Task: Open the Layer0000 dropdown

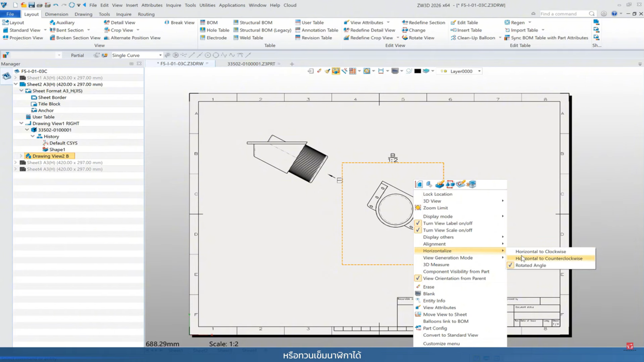Action: click(x=479, y=71)
